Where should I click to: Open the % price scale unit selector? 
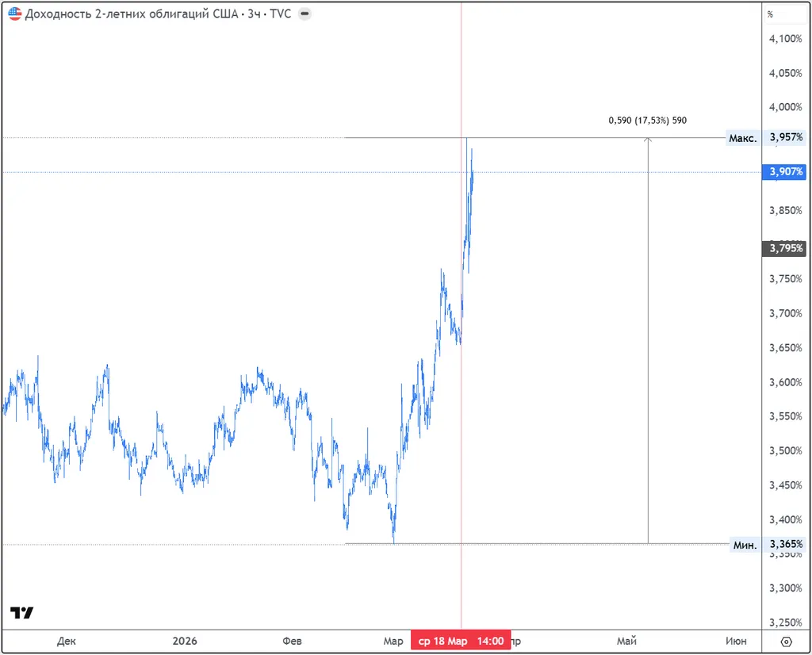(770, 14)
